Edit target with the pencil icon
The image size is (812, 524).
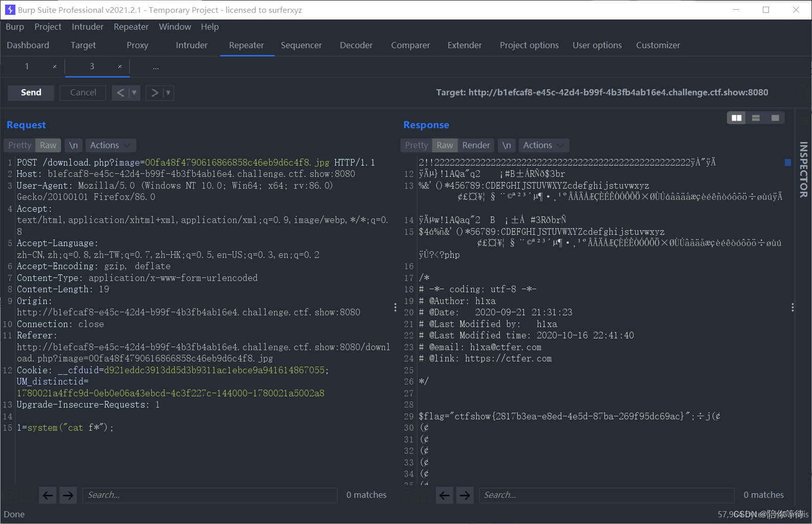[x=783, y=93]
